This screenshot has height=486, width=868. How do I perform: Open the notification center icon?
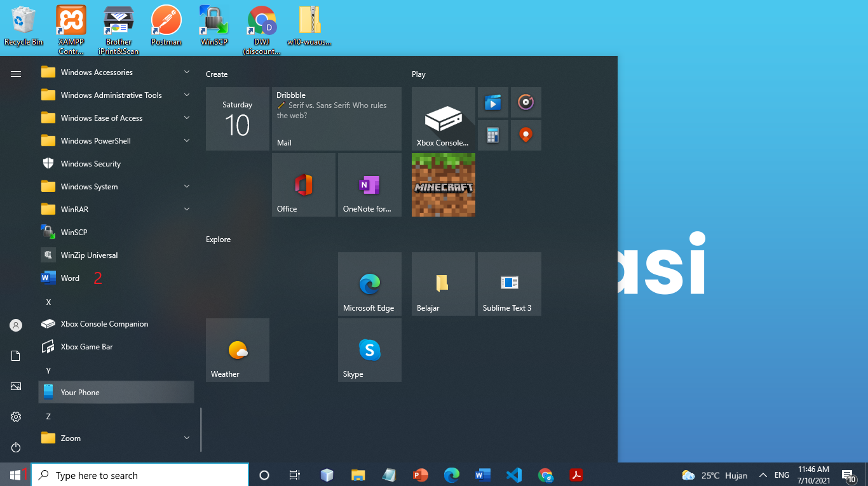click(849, 475)
